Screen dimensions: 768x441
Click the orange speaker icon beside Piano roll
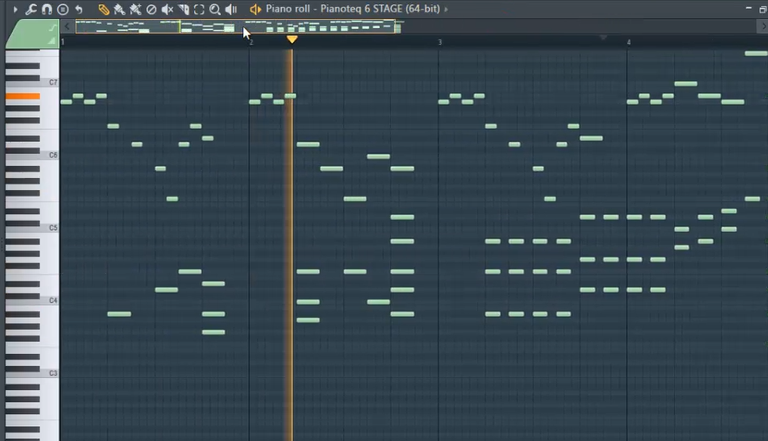coord(255,9)
